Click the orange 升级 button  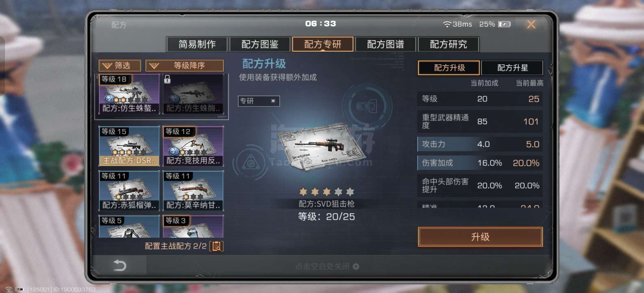tap(480, 237)
